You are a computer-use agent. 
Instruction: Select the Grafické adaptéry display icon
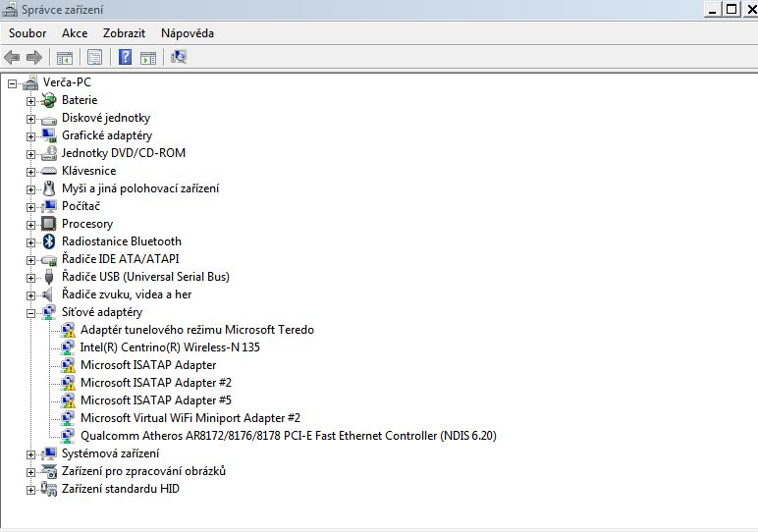[49, 135]
